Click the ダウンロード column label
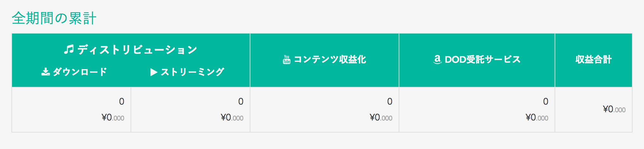Viewport: 644px width, 149px height. click(x=80, y=72)
